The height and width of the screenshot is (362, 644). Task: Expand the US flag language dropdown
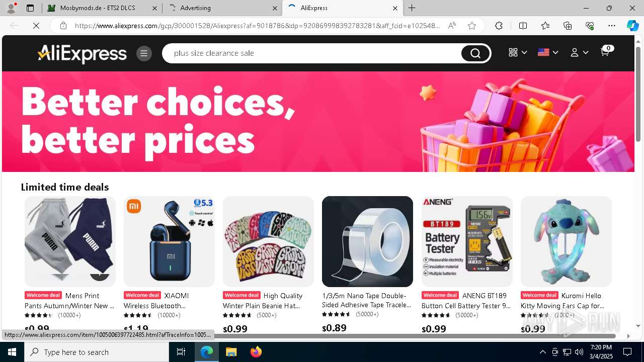[x=548, y=52]
